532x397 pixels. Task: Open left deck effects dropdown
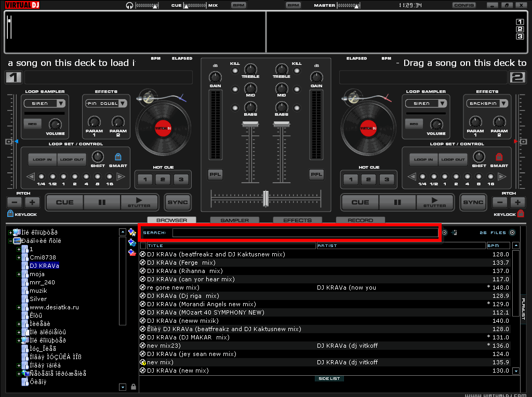point(123,103)
